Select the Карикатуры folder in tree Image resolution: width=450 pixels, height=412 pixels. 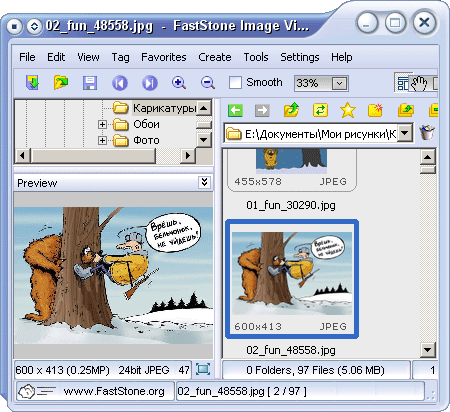tap(164, 108)
